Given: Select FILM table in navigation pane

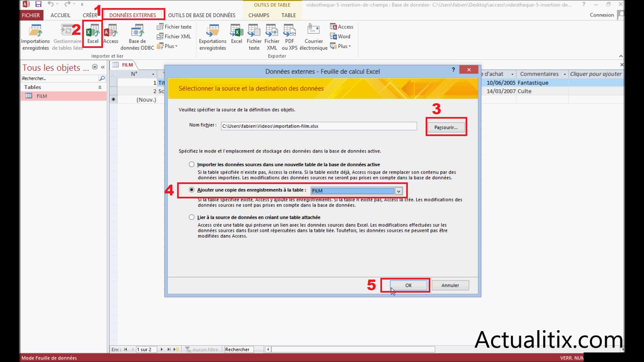Looking at the screenshot, I should [63, 96].
